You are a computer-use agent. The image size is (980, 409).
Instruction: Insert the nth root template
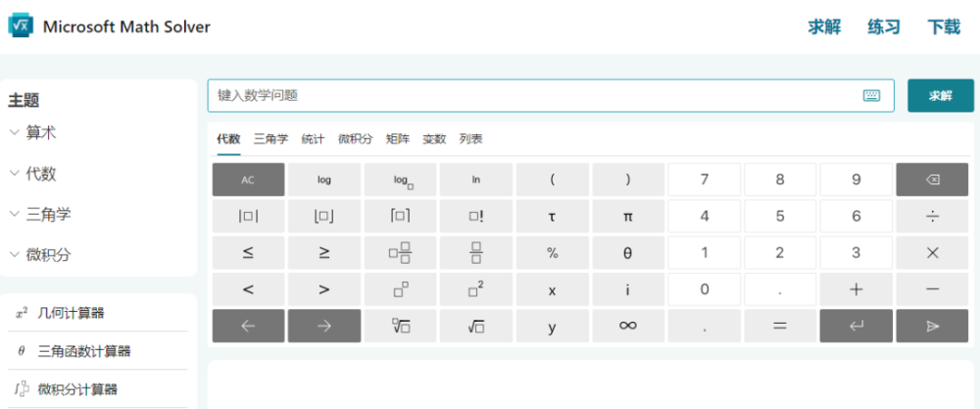click(400, 326)
